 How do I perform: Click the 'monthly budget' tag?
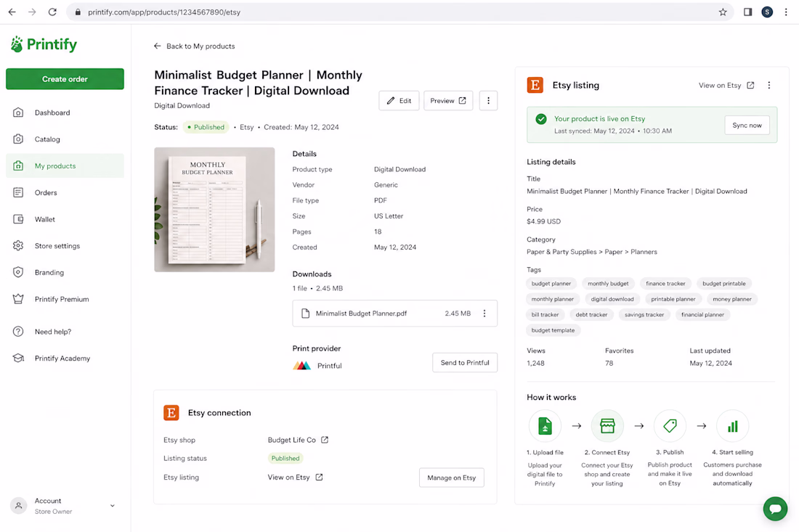(608, 284)
